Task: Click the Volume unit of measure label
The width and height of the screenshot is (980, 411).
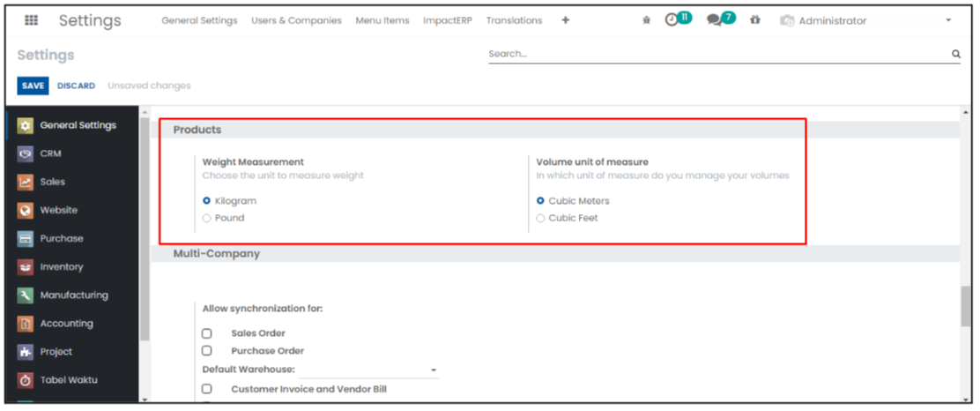Action: tap(592, 162)
